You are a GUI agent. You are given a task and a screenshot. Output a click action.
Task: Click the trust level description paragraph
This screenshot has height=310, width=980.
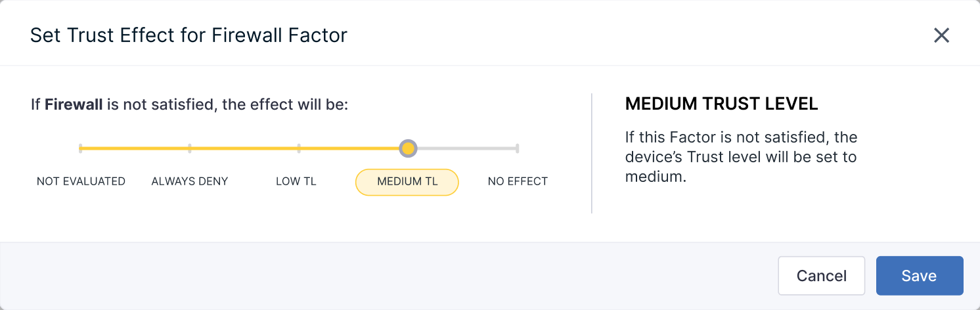pos(741,158)
